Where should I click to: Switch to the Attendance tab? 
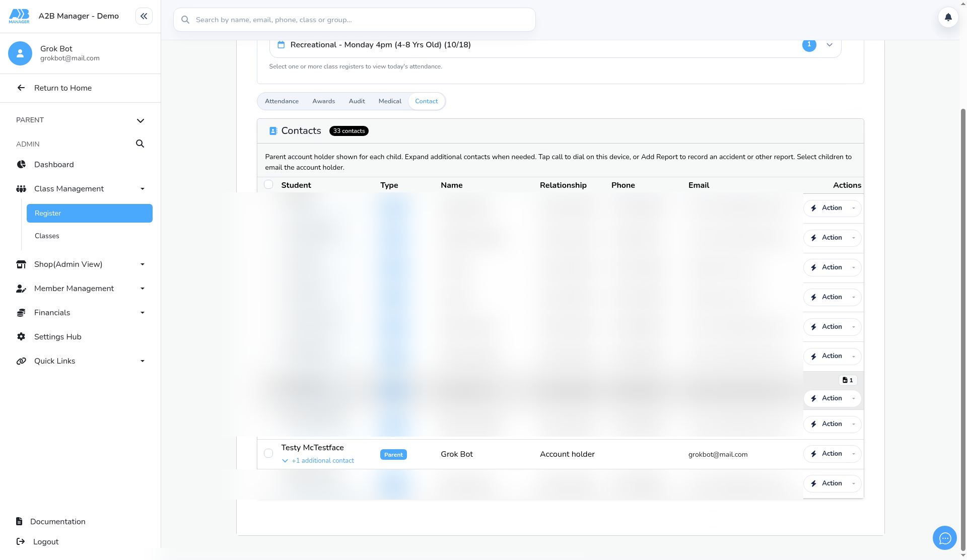(x=282, y=101)
